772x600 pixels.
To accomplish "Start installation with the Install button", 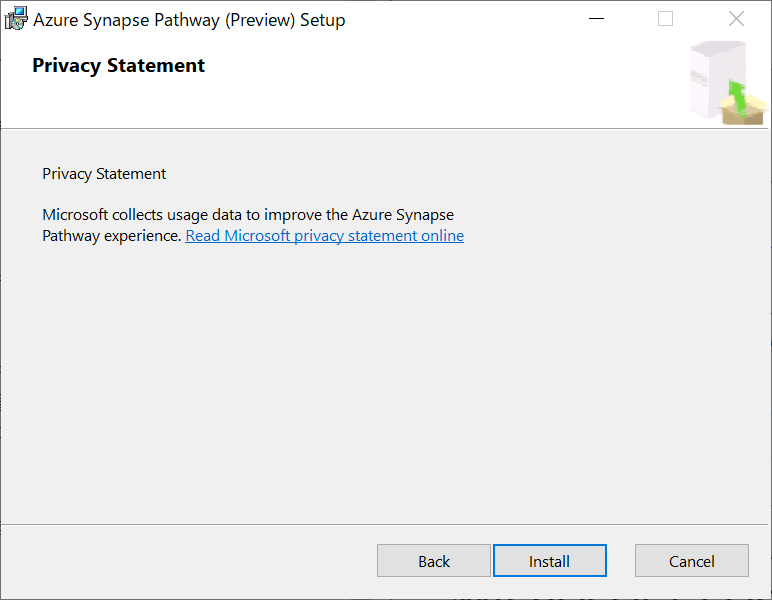I will tap(549, 561).
